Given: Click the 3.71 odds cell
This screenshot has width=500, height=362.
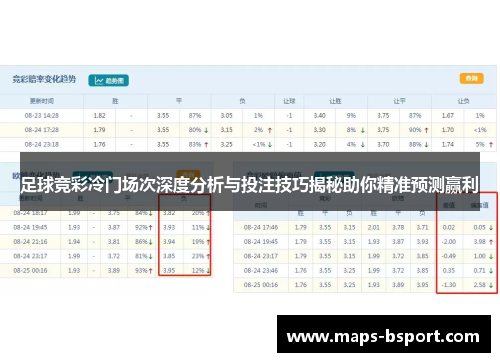Looking at the screenshot, I should pyautogui.click(x=422, y=227).
